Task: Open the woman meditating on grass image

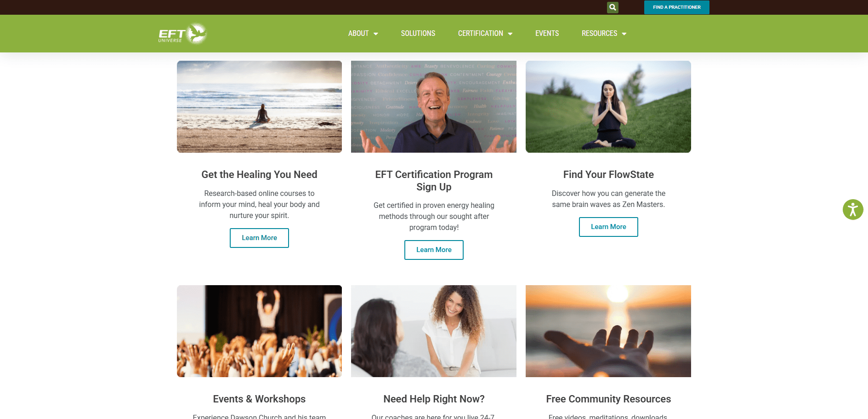Action: 608,107
